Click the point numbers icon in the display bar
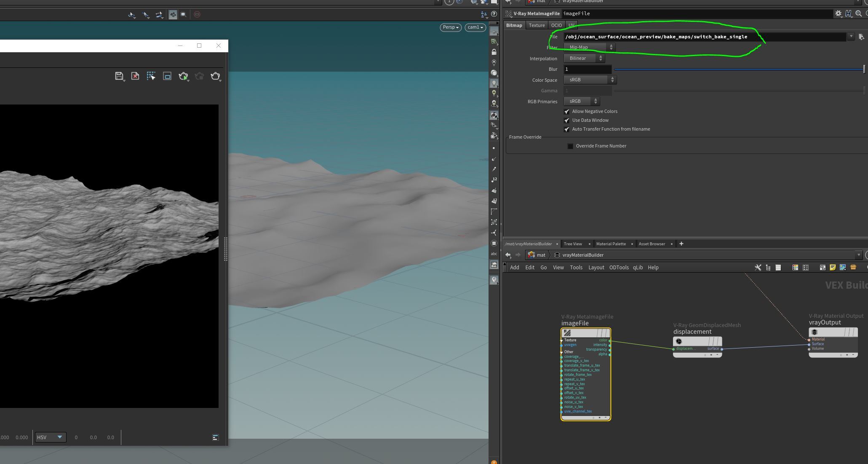Image resolution: width=868 pixels, height=464 pixels. coord(494,180)
